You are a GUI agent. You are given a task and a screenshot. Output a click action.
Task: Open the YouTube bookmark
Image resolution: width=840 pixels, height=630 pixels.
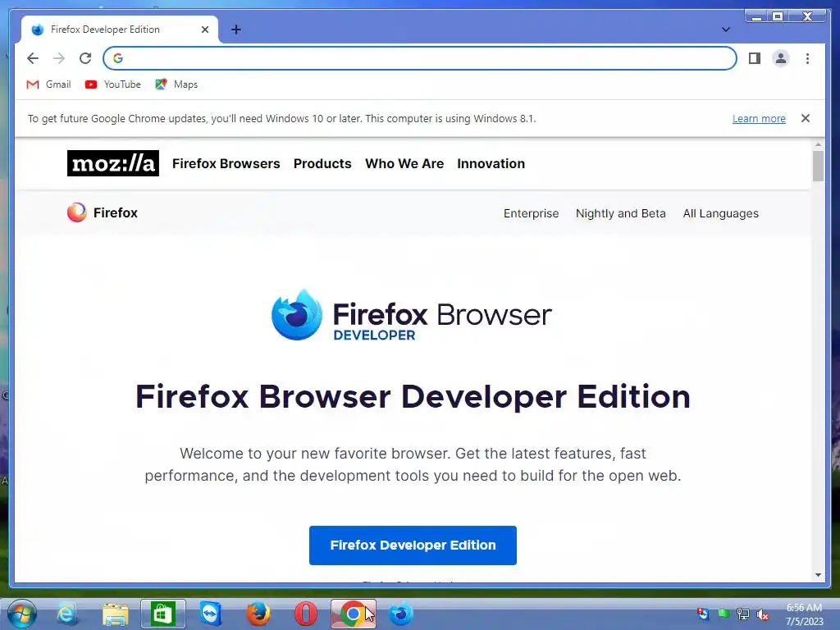113,84
